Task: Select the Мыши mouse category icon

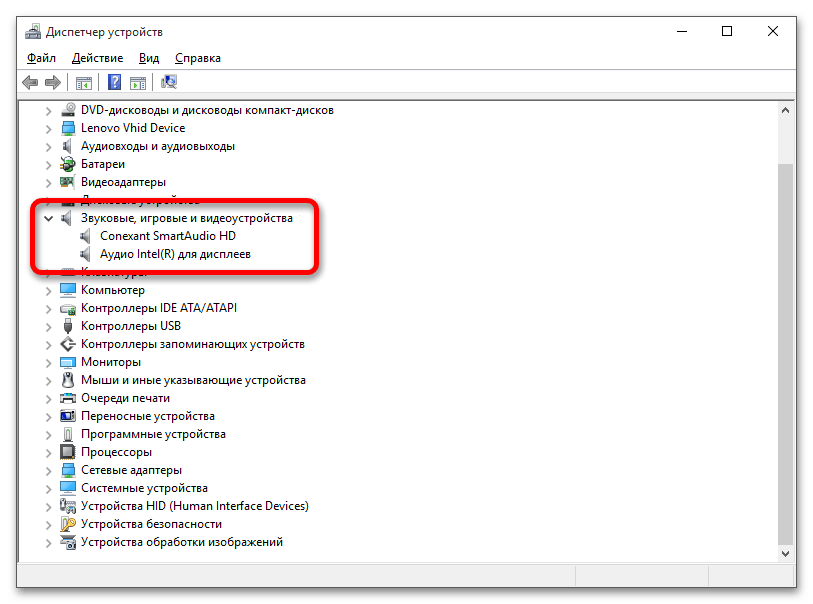Action: [x=68, y=380]
